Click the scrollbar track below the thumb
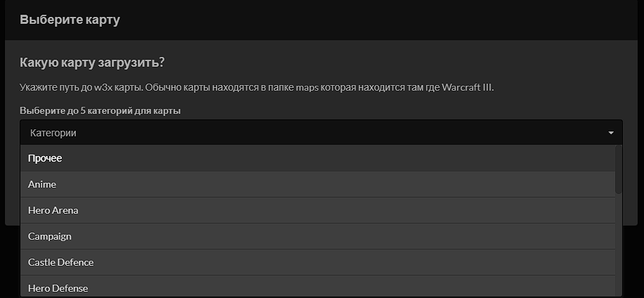This screenshot has width=644, height=298. pos(619,246)
